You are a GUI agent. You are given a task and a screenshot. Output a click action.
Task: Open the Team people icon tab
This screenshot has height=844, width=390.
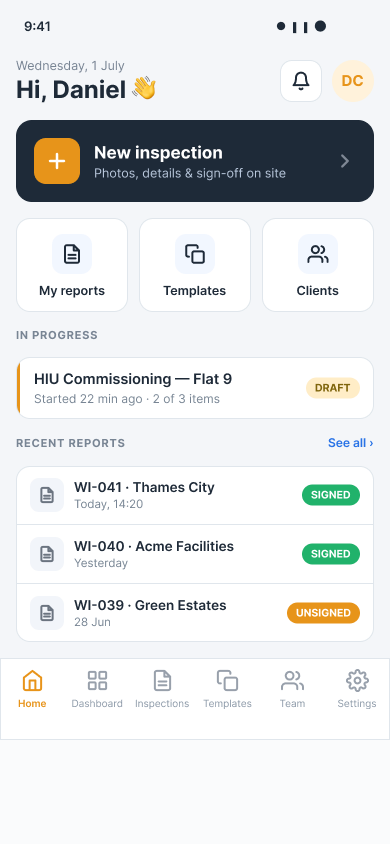(x=293, y=681)
